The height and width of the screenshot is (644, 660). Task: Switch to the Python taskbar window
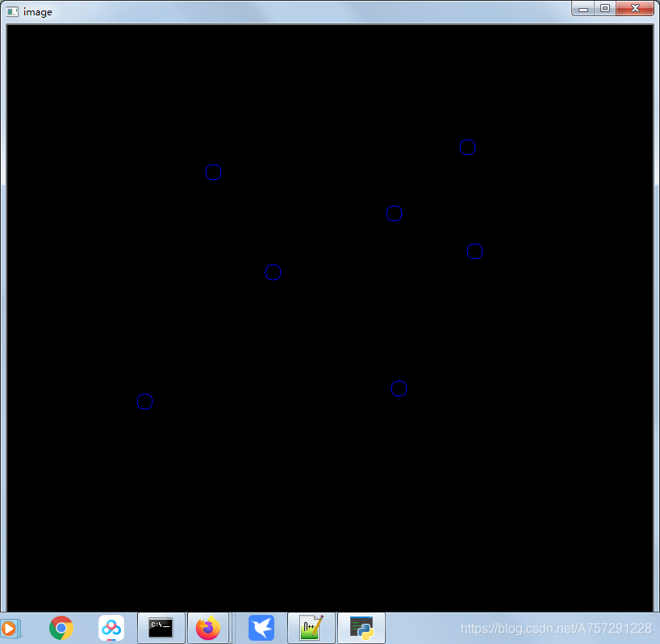pyautogui.click(x=361, y=628)
